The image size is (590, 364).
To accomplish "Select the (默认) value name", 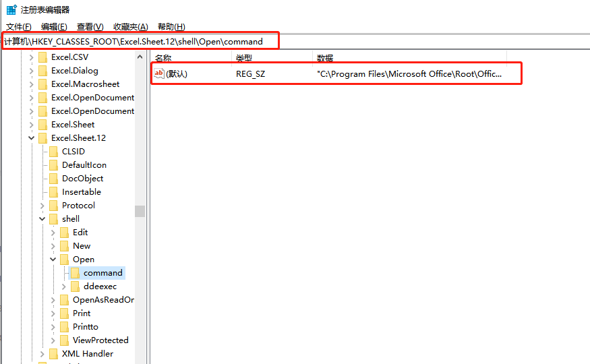I will coord(177,74).
